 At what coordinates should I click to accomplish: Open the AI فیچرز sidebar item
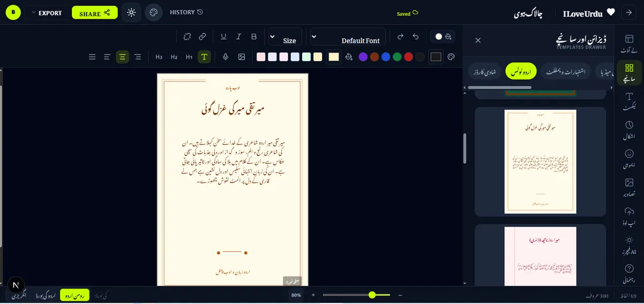click(630, 245)
